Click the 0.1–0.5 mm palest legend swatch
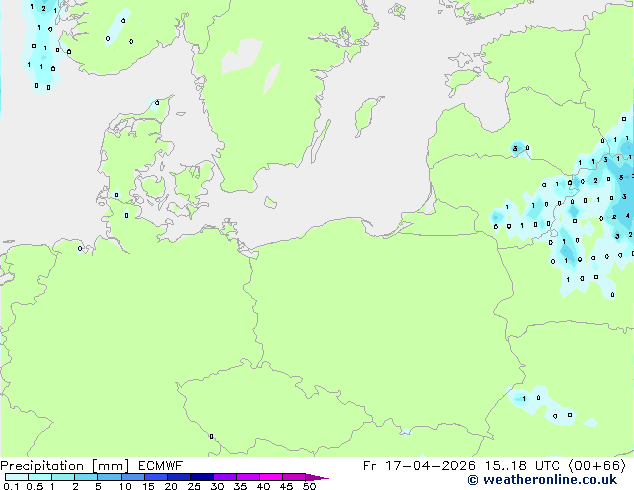 click(x=17, y=477)
